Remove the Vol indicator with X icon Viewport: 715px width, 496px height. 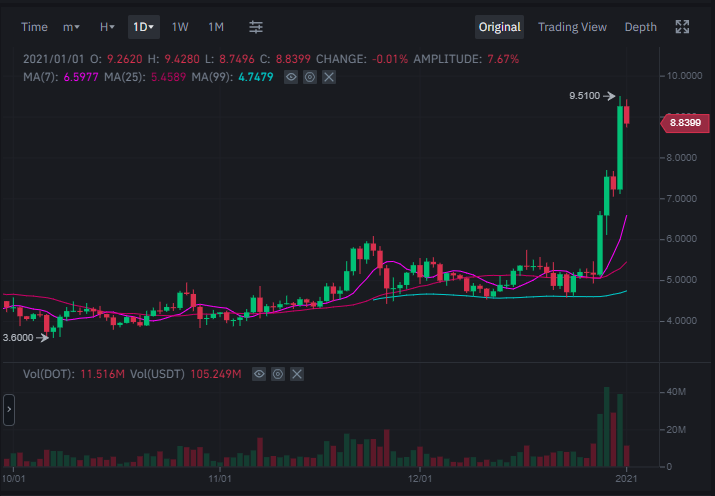(x=297, y=374)
